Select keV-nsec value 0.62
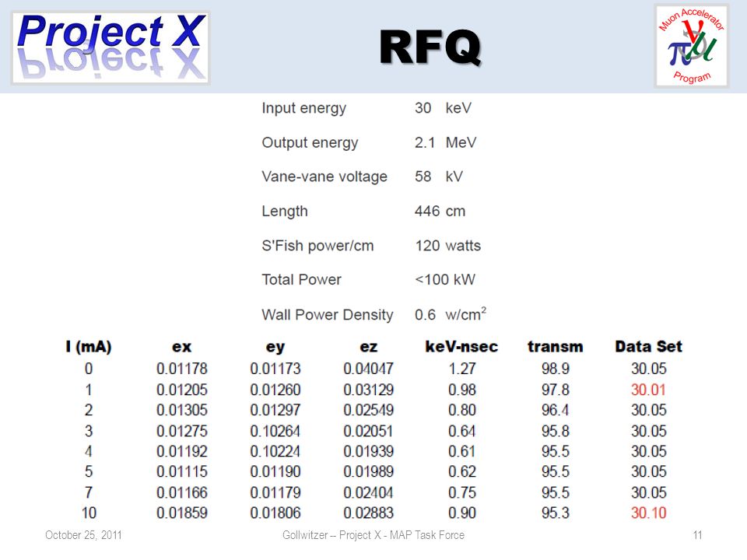The image size is (747, 560). click(x=461, y=472)
